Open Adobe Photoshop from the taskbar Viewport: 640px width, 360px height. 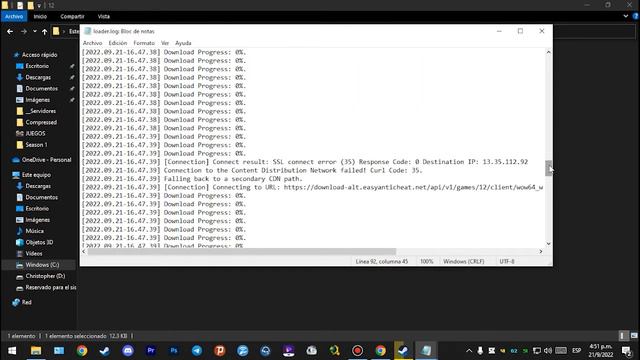(174, 351)
